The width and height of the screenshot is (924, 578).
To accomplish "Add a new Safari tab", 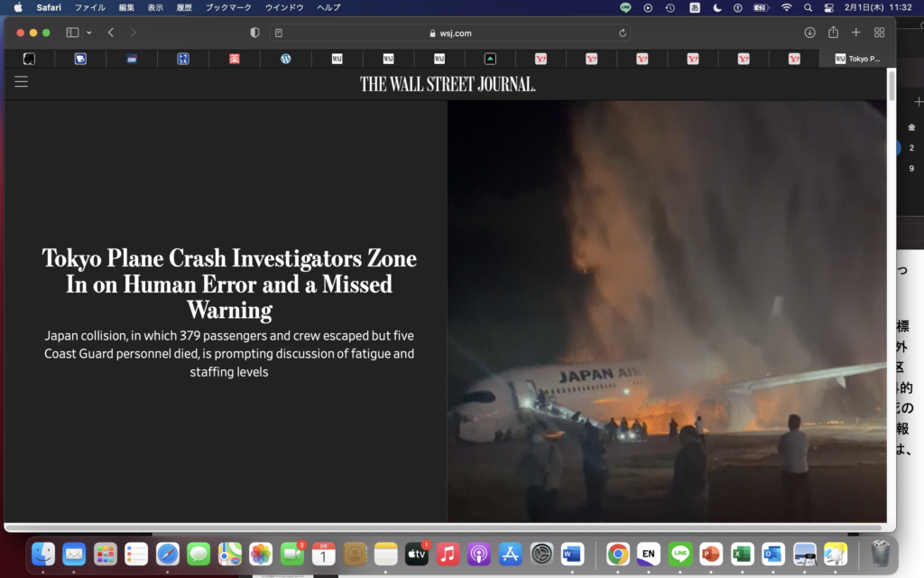I will click(x=856, y=33).
